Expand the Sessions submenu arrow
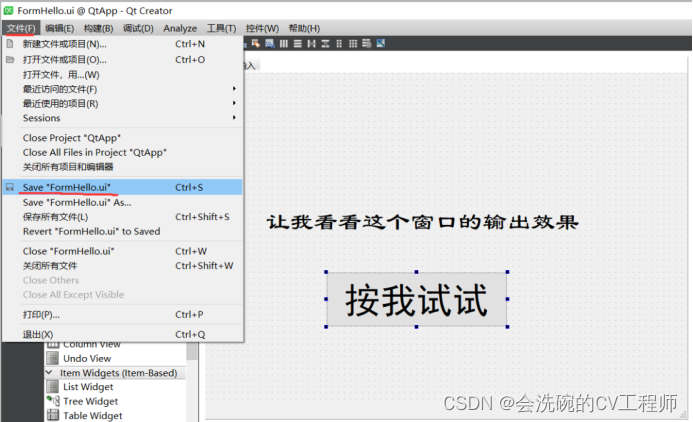The image size is (693, 422). pyautogui.click(x=234, y=118)
